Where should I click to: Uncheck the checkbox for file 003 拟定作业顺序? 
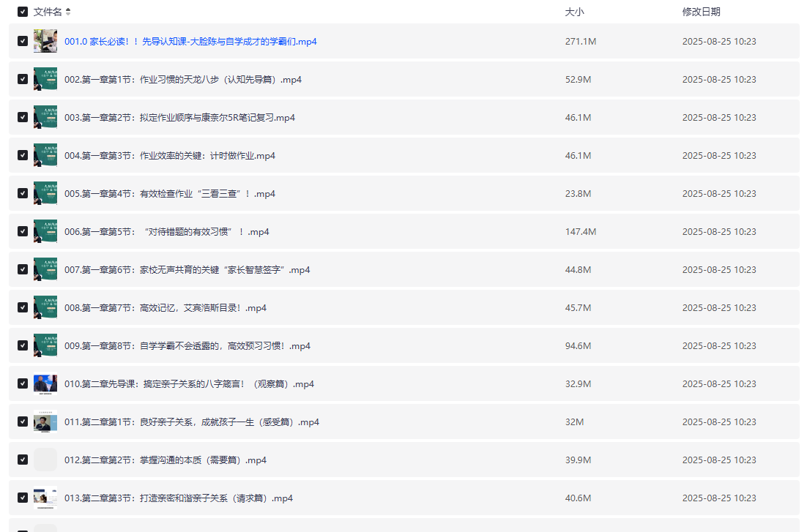[23, 117]
